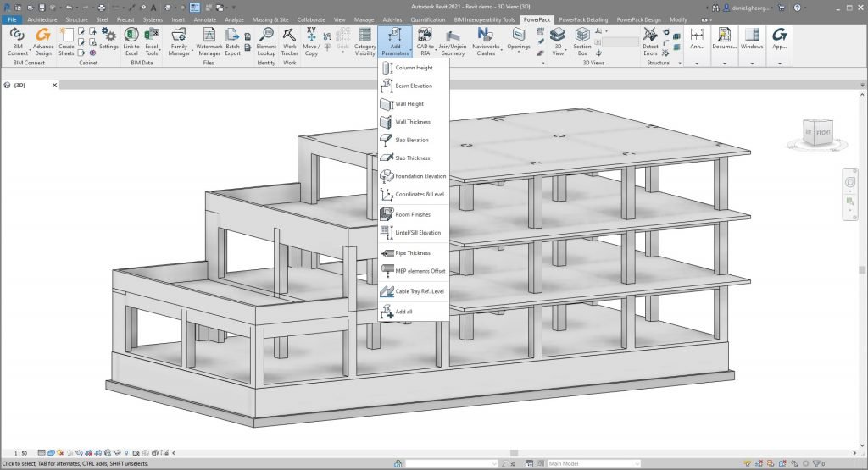This screenshot has width=868, height=470.
Task: Switch to the Structure ribbon tab
Action: point(76,19)
